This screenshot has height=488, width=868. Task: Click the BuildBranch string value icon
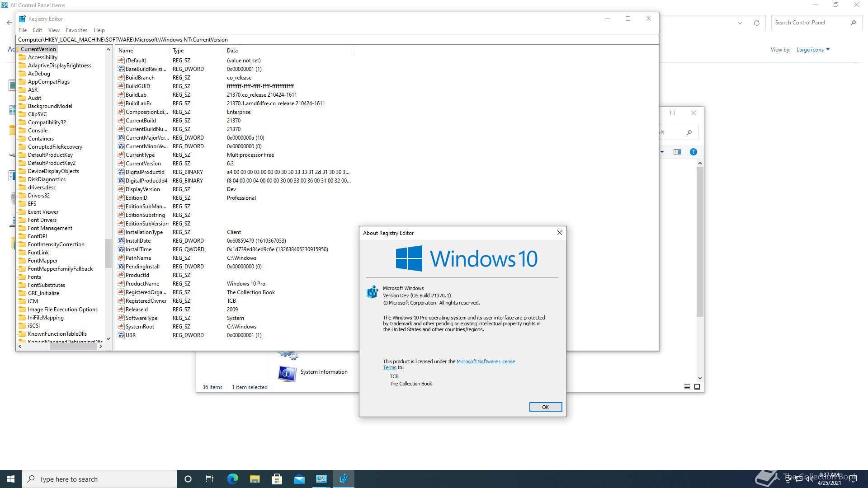pyautogui.click(x=121, y=77)
